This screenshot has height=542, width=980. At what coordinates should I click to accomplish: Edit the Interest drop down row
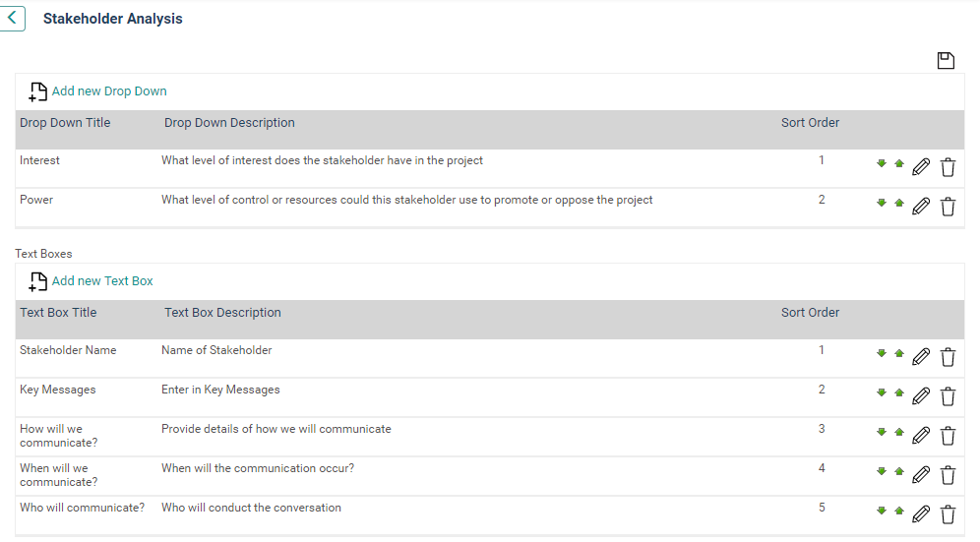[921, 167]
